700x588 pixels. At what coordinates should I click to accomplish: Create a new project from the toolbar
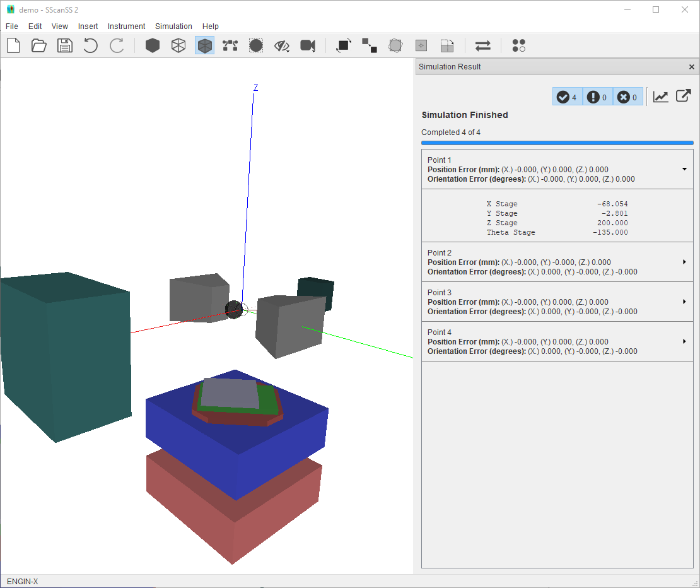(x=13, y=45)
